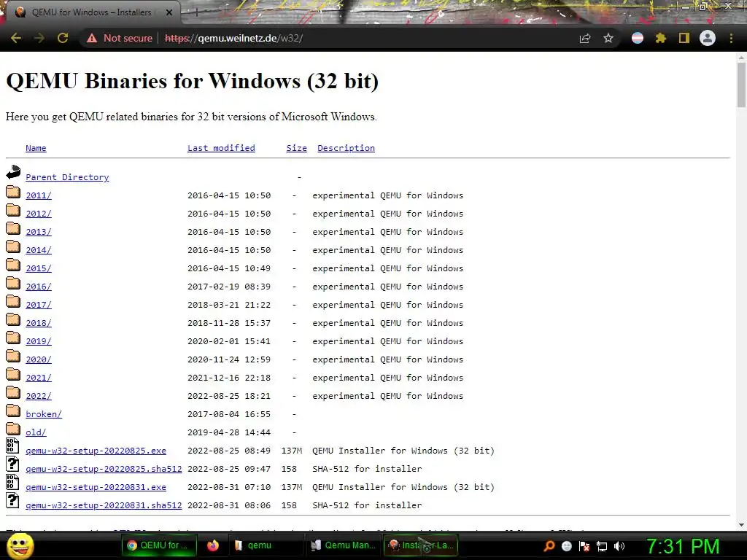Screen dimensions: 747x560
Task: Open the Chrome profile avatar
Action: (x=708, y=38)
